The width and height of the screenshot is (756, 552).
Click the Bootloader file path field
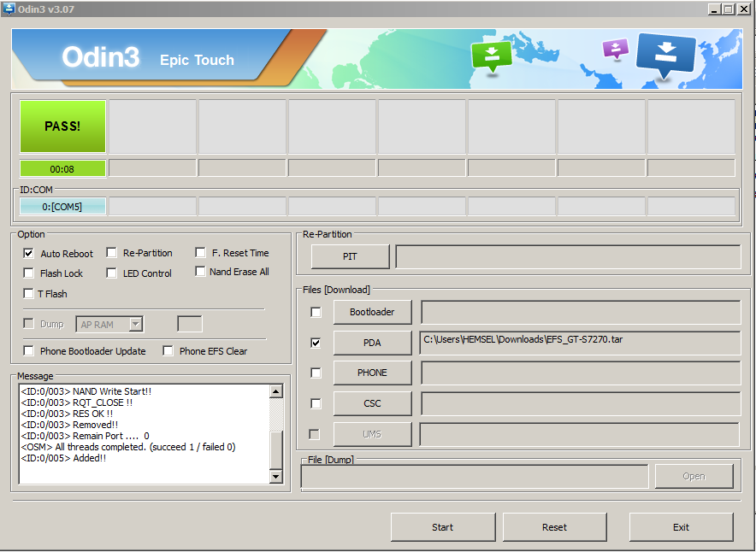coord(581,312)
